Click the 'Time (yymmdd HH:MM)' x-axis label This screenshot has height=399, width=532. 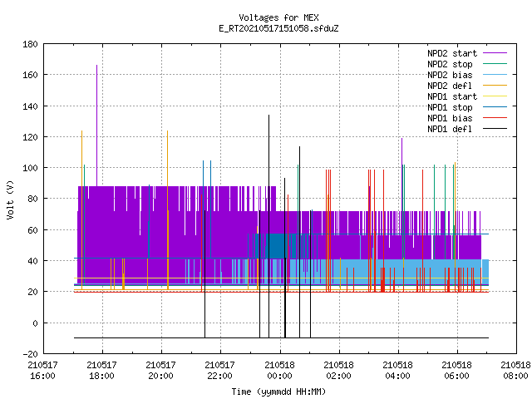click(278, 392)
